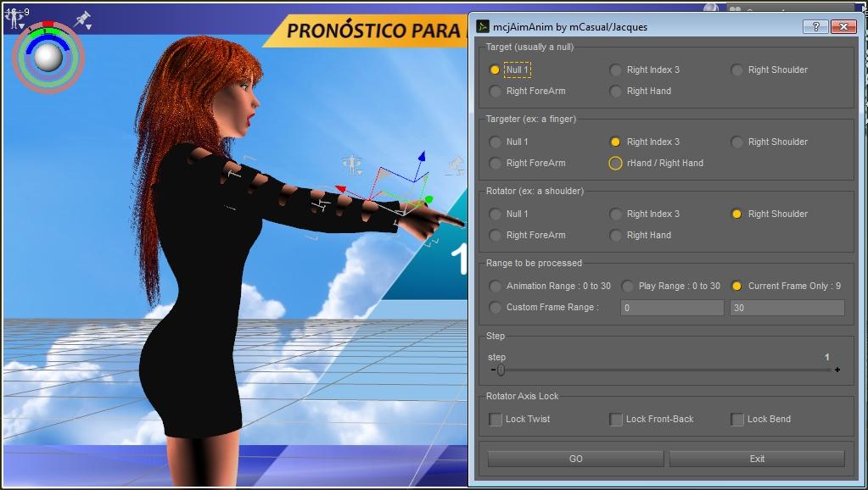Viewport: 868px width, 490px height.
Task: Select Play Range 0 to 30 option
Action: 627,286
